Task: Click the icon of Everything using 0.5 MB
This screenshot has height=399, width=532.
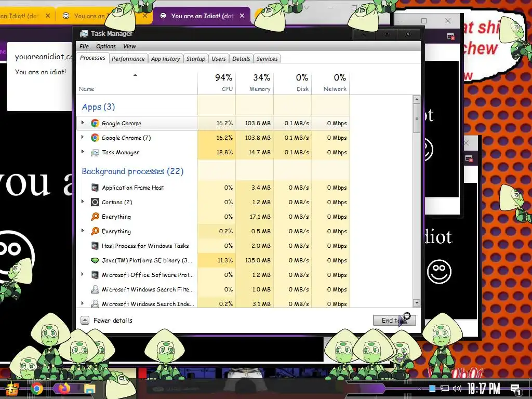Action: [x=95, y=231]
